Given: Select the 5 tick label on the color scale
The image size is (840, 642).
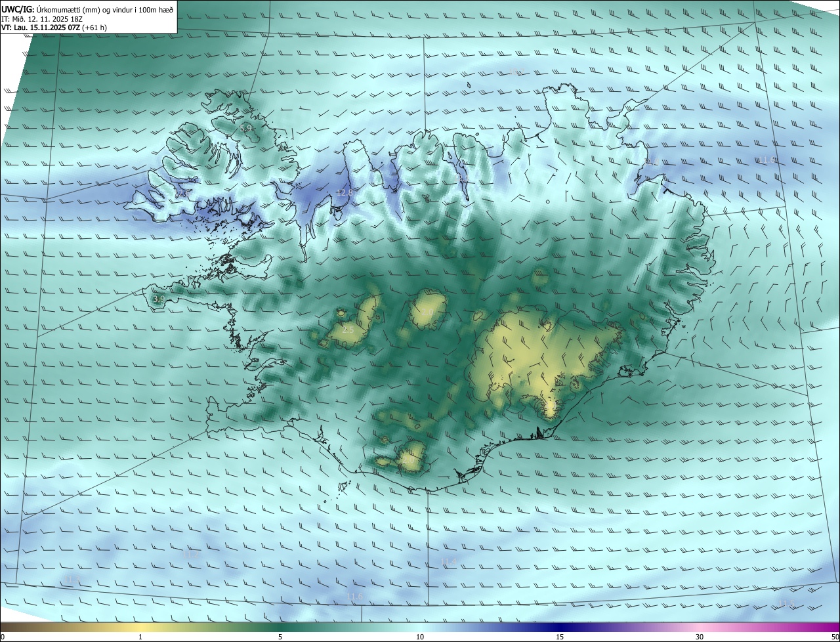Looking at the screenshot, I should [x=280, y=637].
